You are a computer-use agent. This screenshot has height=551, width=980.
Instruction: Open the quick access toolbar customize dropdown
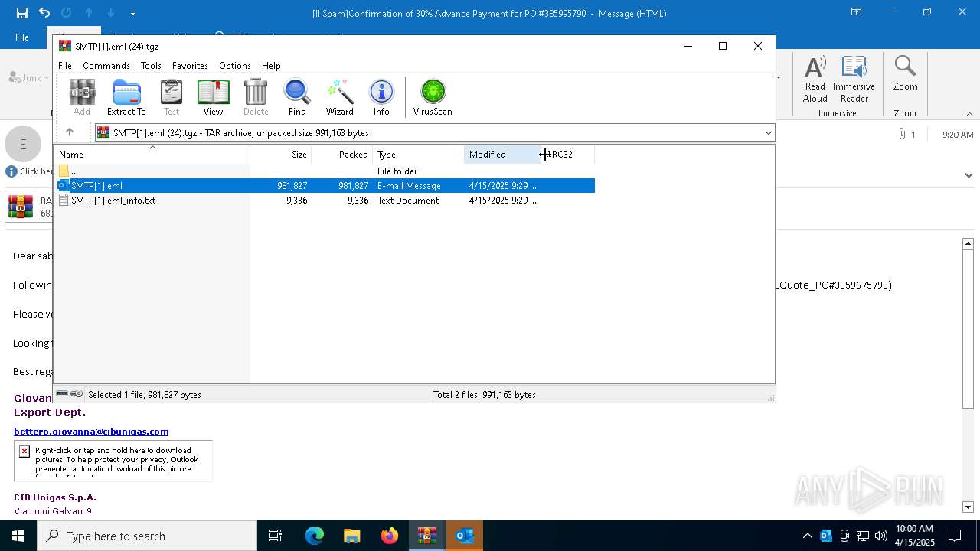pyautogui.click(x=133, y=13)
